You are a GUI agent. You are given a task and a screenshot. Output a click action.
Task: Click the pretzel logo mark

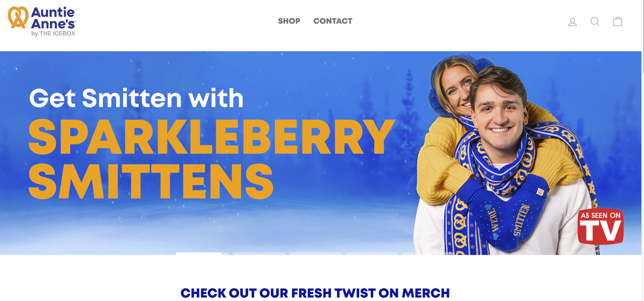[x=18, y=18]
